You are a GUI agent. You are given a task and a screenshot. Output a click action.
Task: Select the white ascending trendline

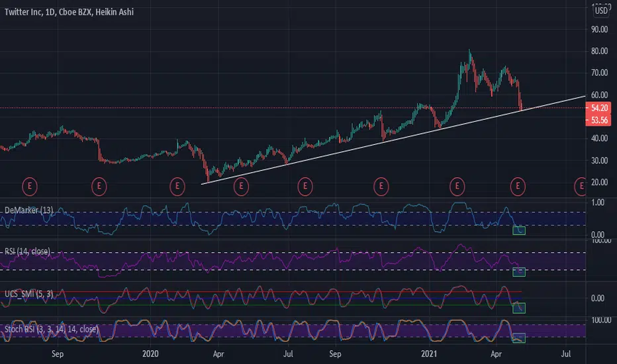pyautogui.click(x=393, y=140)
